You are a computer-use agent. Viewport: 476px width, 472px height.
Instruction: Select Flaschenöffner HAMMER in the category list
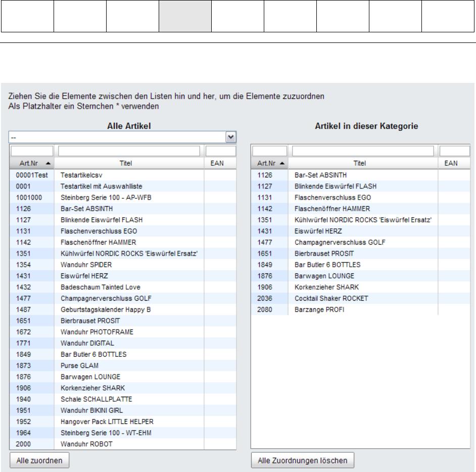pyautogui.click(x=361, y=209)
